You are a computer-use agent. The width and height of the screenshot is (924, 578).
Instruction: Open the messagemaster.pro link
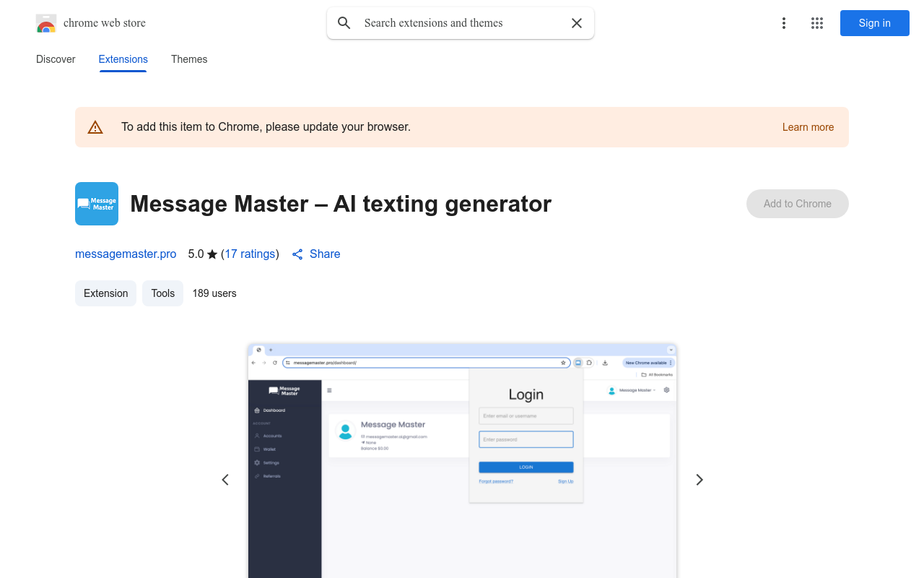click(126, 254)
